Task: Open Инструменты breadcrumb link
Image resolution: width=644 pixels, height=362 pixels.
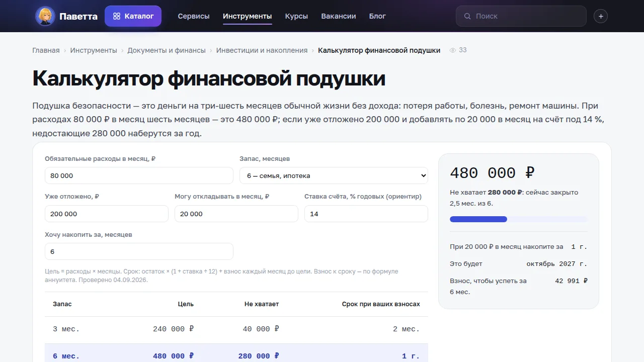Action: click(94, 50)
